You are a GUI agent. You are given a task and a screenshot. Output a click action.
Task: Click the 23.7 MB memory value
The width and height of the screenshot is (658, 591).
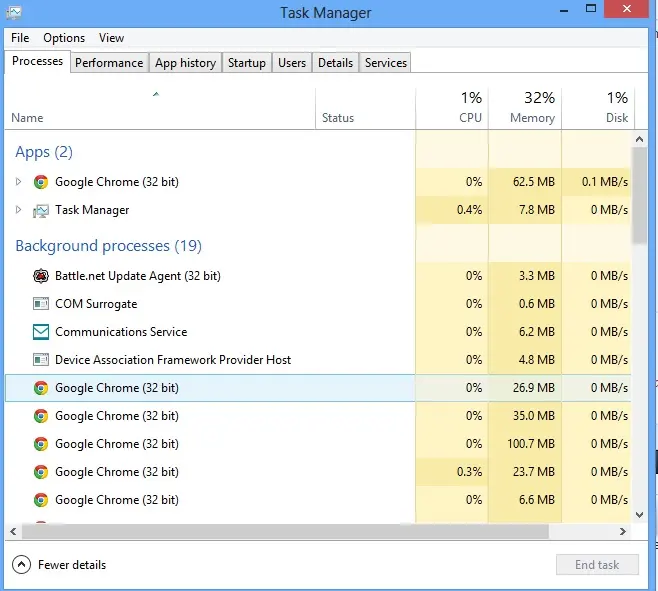(x=534, y=472)
